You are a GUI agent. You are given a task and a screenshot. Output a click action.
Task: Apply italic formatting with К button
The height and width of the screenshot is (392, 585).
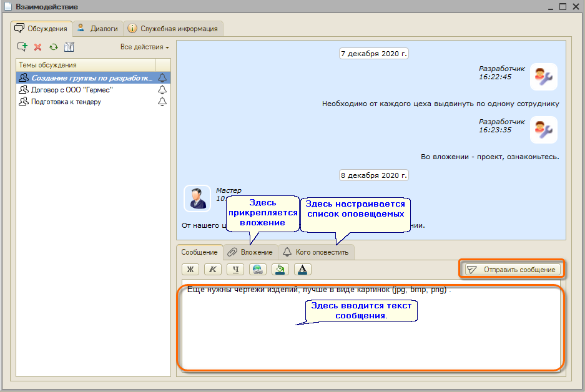(212, 270)
